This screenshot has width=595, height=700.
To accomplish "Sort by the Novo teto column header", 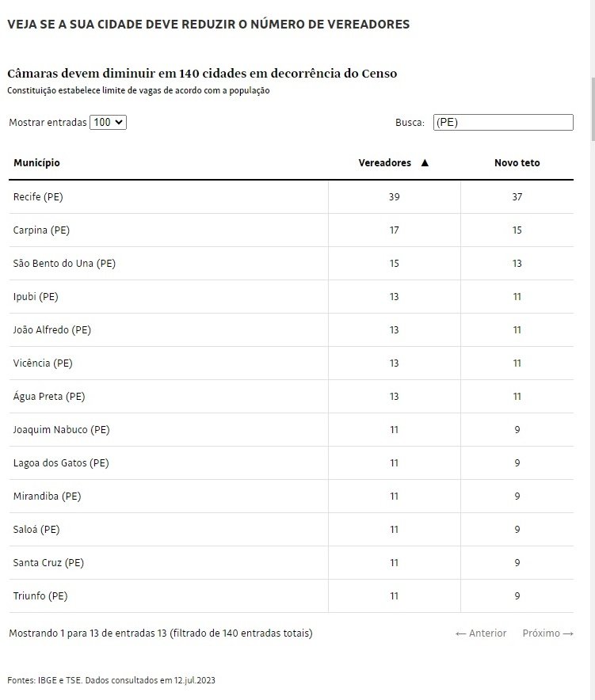I will coord(517,163).
